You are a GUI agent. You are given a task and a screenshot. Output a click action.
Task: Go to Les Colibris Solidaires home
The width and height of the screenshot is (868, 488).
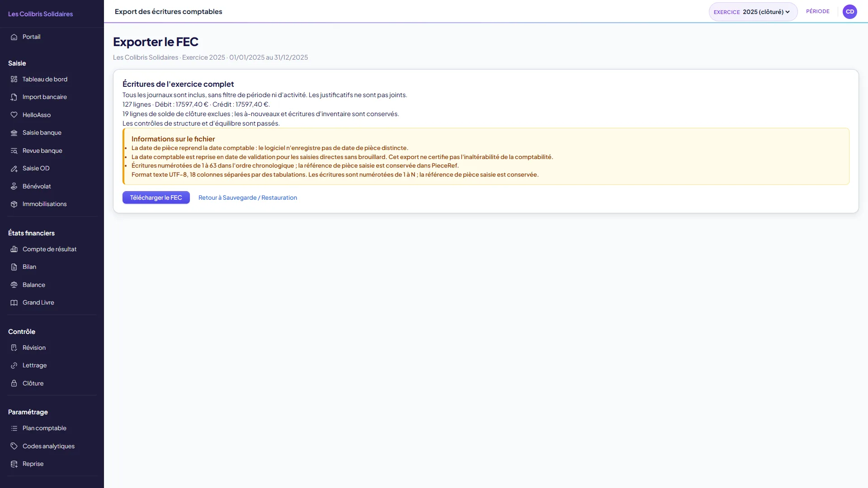coord(40,14)
